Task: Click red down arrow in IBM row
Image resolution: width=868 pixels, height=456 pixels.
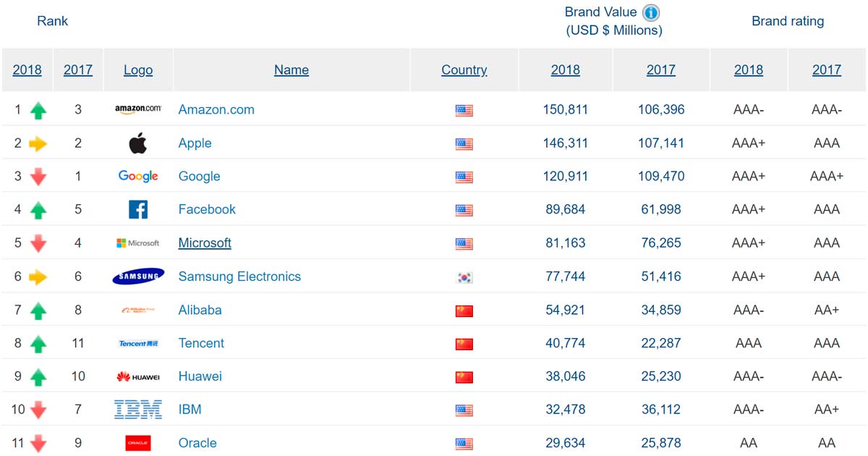Action: point(38,410)
